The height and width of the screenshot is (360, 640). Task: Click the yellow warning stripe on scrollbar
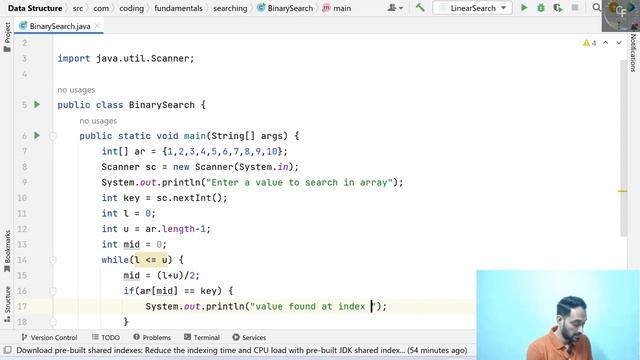622,191
